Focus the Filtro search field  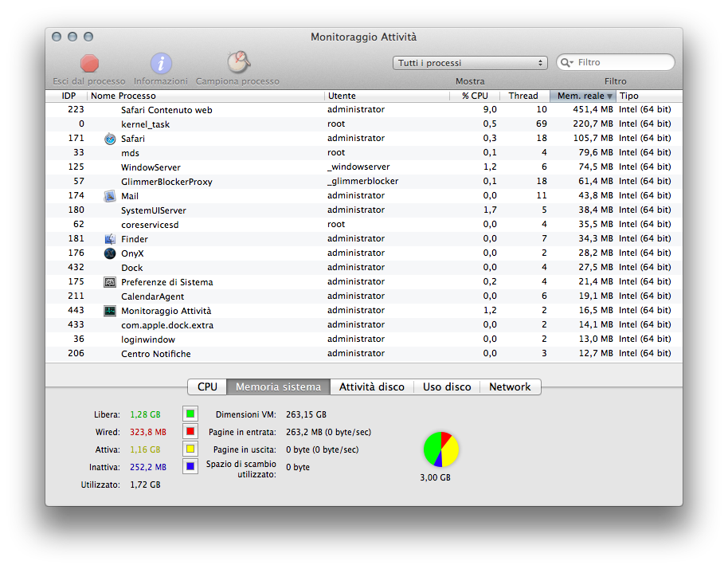[616, 63]
